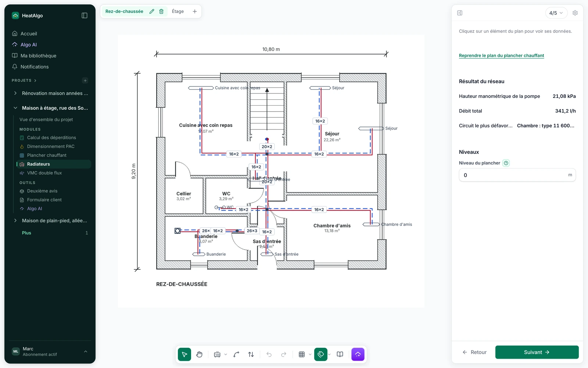Switch to the Étage tab

[x=178, y=11]
